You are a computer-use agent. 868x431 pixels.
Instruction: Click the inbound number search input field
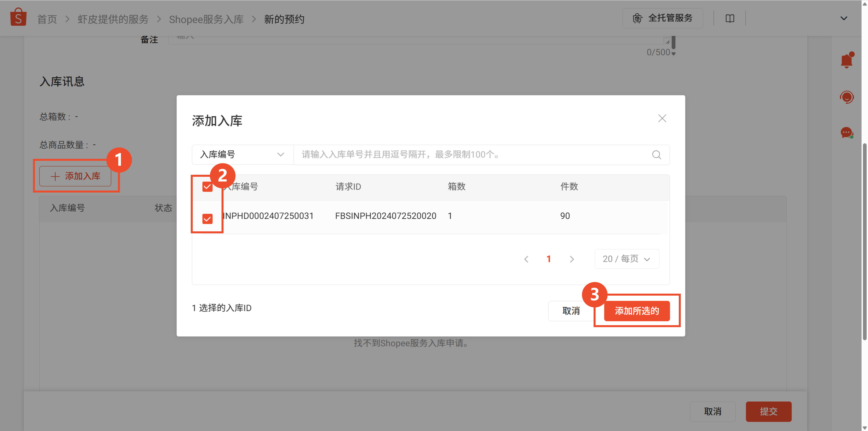pyautogui.click(x=472, y=155)
